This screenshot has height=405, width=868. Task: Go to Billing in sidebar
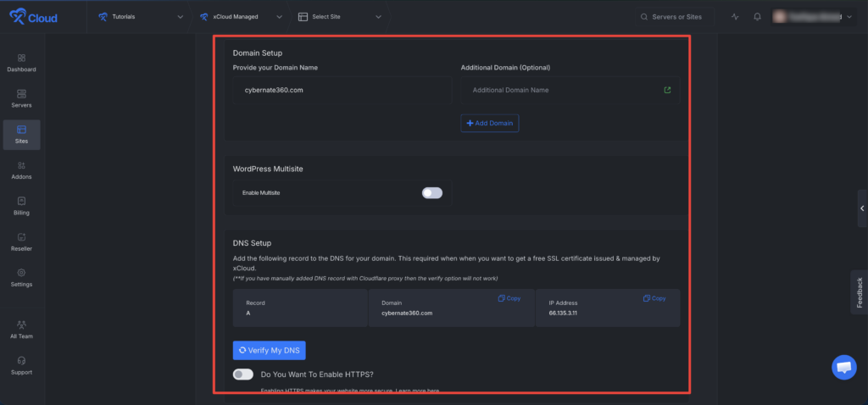(x=21, y=207)
